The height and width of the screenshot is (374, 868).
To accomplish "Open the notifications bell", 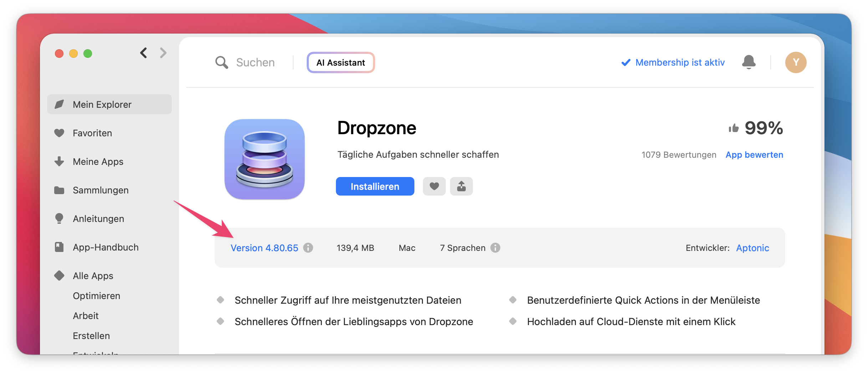I will coord(749,62).
